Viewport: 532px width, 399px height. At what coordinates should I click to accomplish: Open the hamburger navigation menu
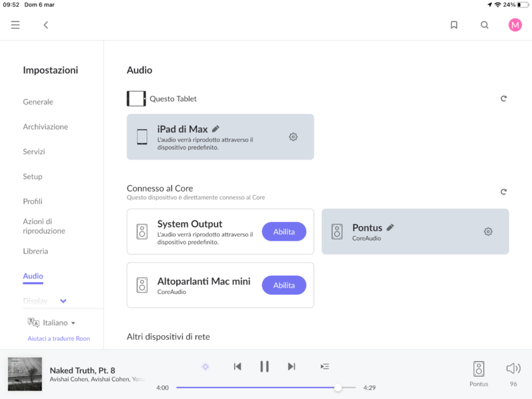pyautogui.click(x=15, y=25)
